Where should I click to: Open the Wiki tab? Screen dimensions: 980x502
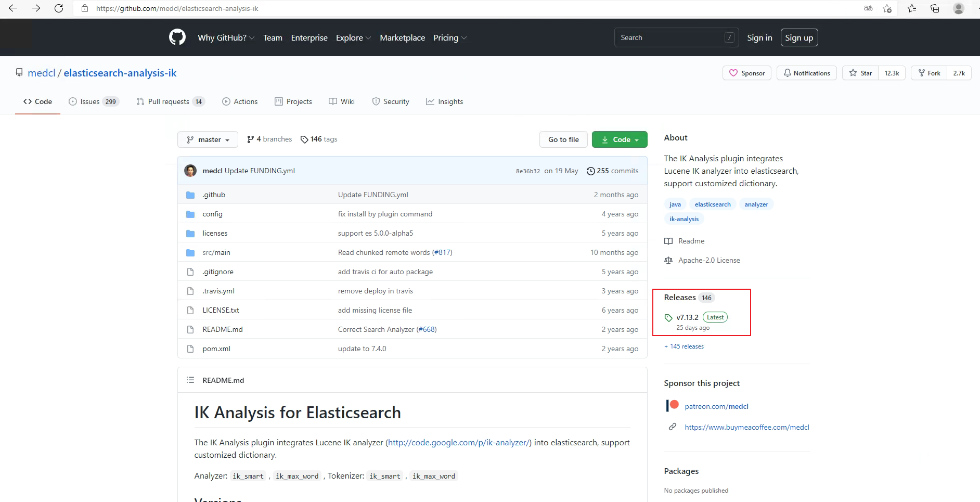[342, 101]
